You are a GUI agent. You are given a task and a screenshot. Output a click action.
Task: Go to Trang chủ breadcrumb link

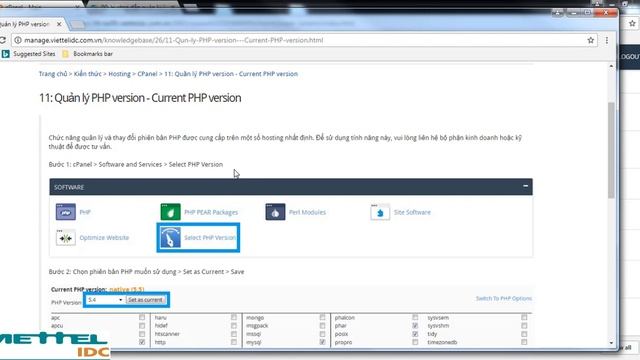pyautogui.click(x=53, y=74)
